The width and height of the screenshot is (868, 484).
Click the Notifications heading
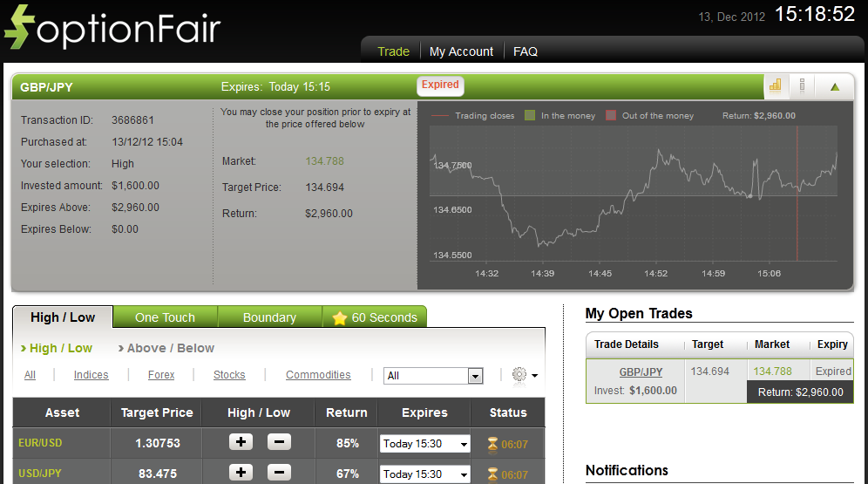[627, 470]
